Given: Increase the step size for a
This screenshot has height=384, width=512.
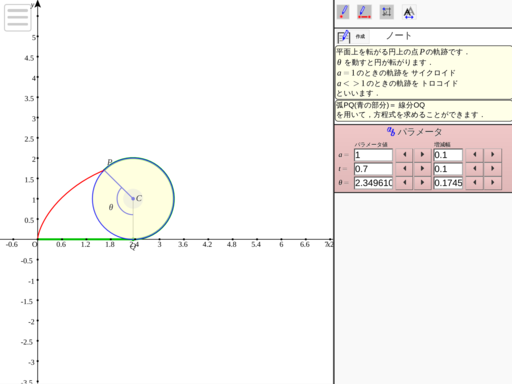Looking at the screenshot, I should pyautogui.click(x=493, y=155).
